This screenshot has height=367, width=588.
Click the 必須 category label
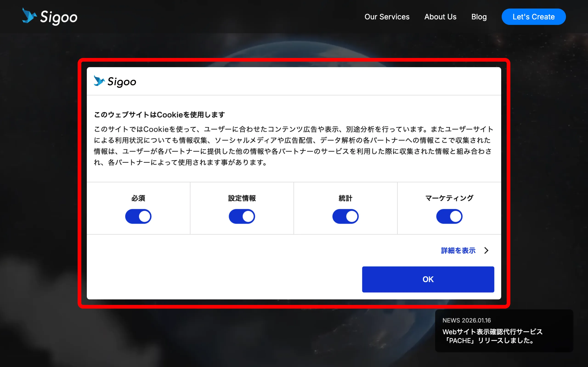[x=138, y=198]
